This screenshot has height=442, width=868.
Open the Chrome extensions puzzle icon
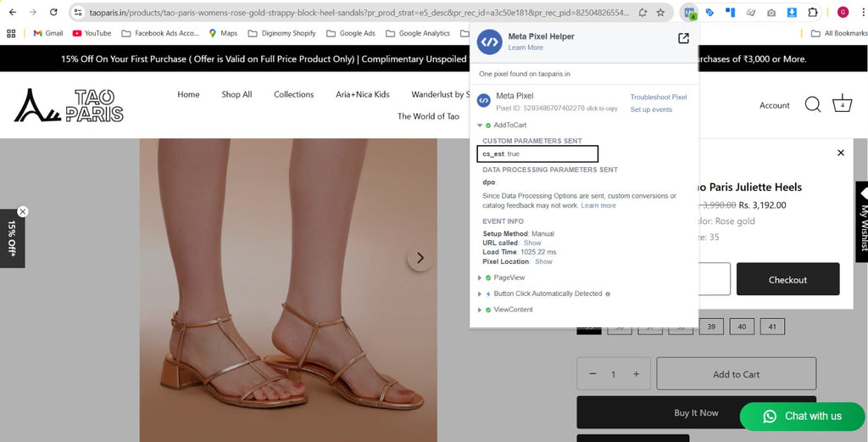pos(812,13)
